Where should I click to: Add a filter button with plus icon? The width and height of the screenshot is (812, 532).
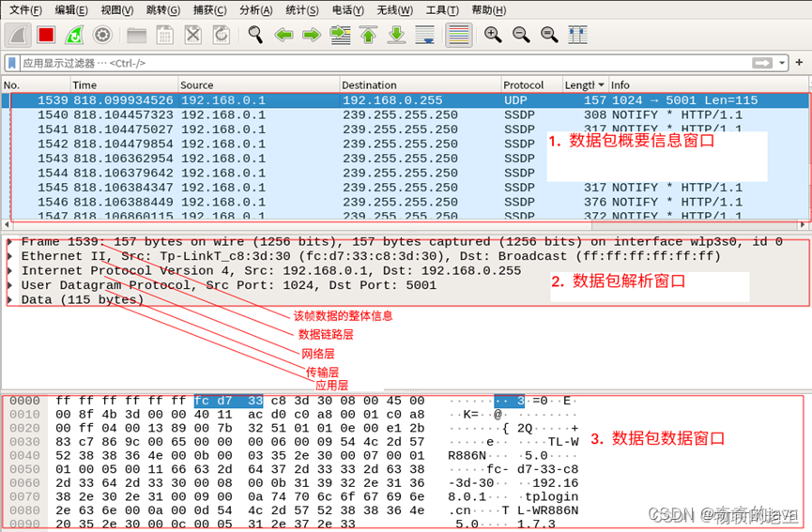799,63
